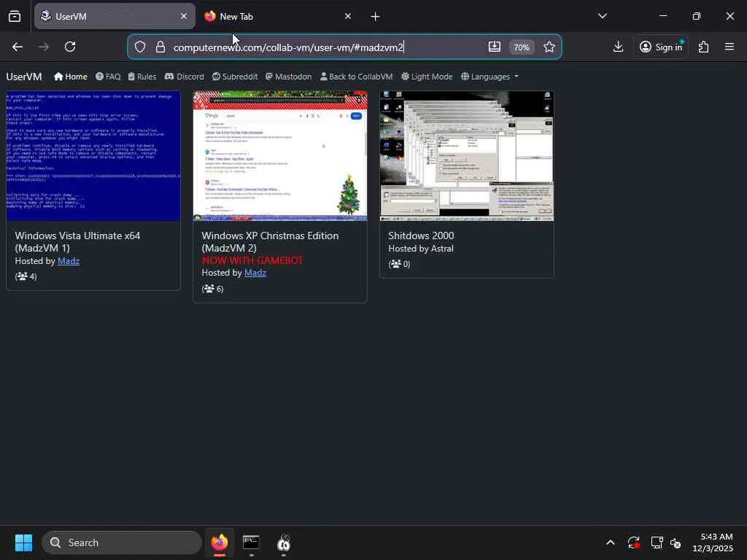This screenshot has height=560, width=747.
Task: Open the Shitdows 2000 VM thumbnail
Action: point(467,156)
